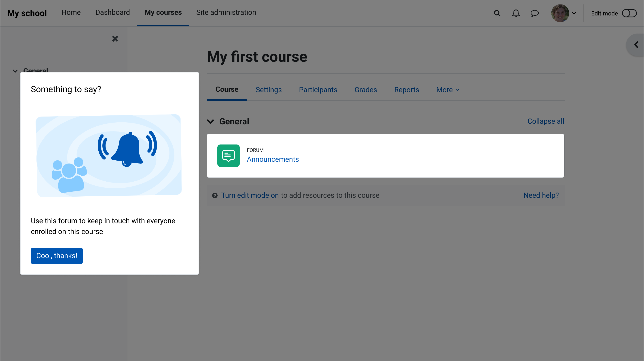Open the Announcements forum link
The height and width of the screenshot is (361, 644).
273,159
